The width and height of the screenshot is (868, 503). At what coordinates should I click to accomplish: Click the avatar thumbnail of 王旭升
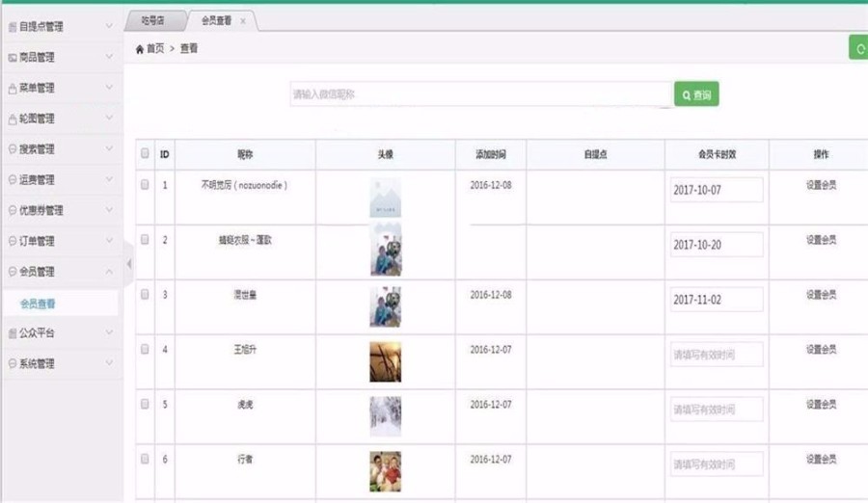(385, 362)
